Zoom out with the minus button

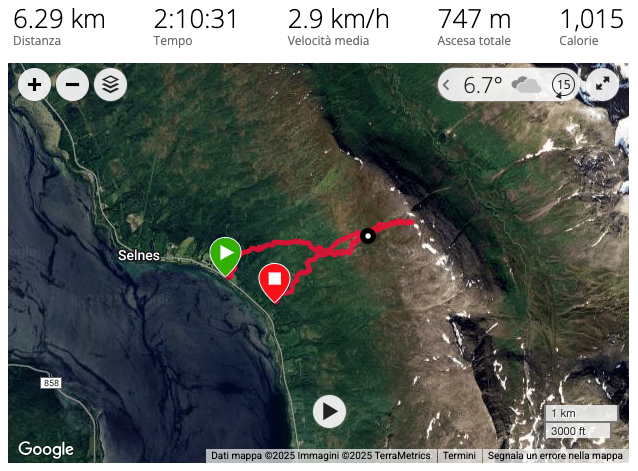coord(72,85)
